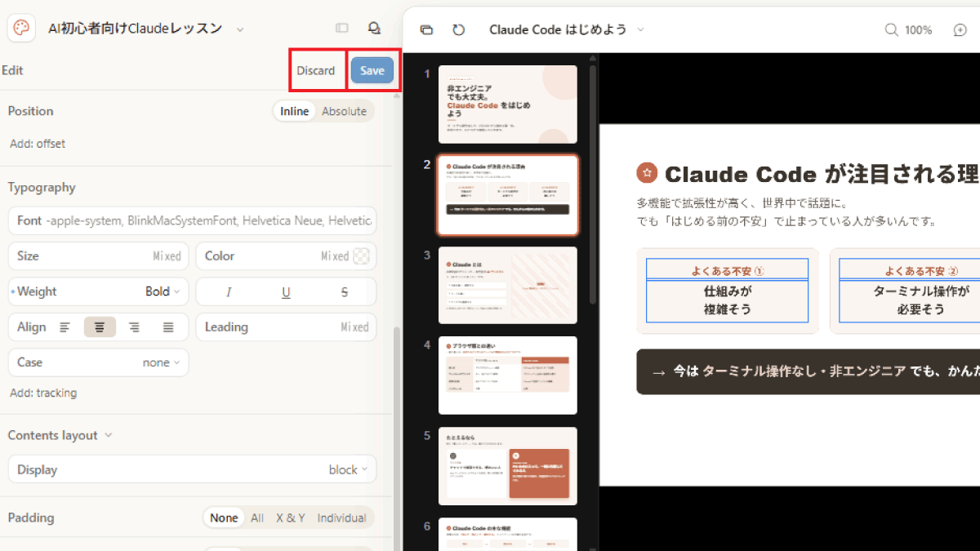Align text to the center
980x551 pixels.
tap(100, 327)
